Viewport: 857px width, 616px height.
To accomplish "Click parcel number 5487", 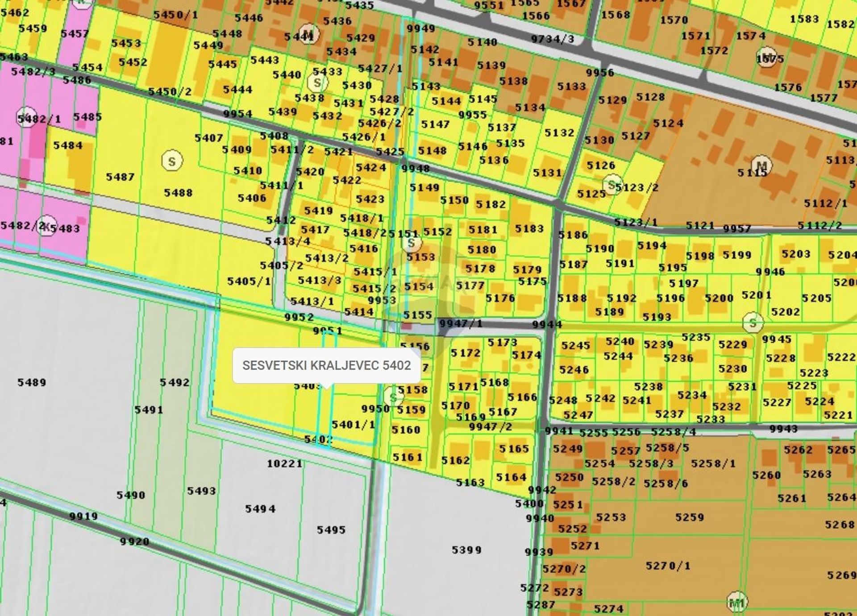I will pyautogui.click(x=120, y=177).
